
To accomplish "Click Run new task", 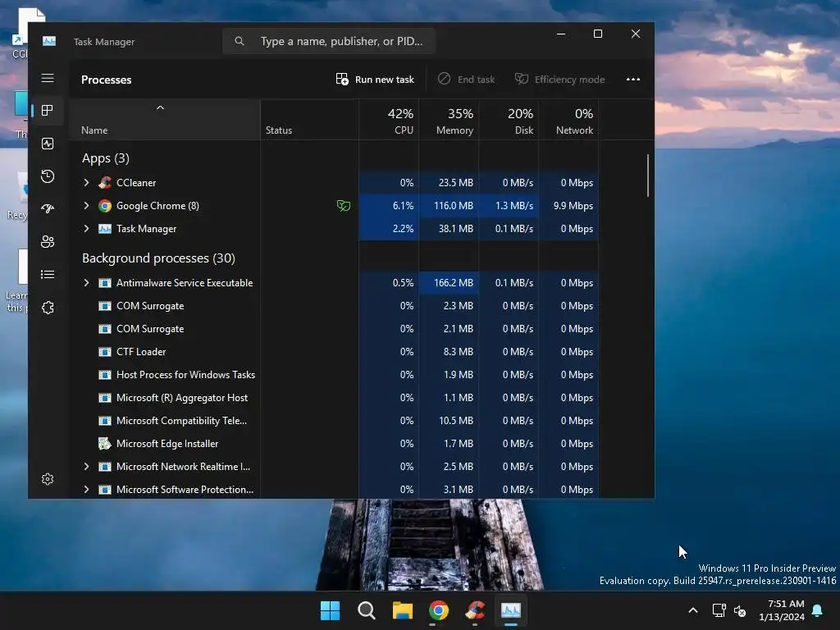I will coord(375,80).
